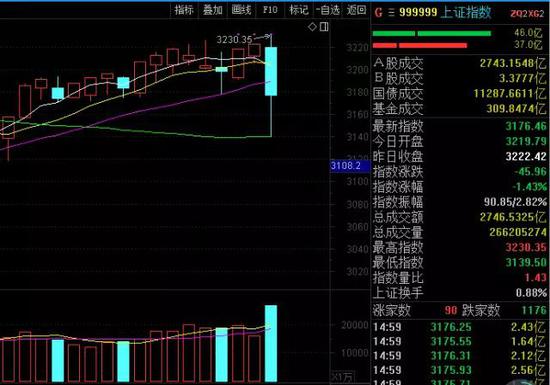The image size is (550, 385).
Task: Click the list icon beside 999999
Action: (391, 13)
